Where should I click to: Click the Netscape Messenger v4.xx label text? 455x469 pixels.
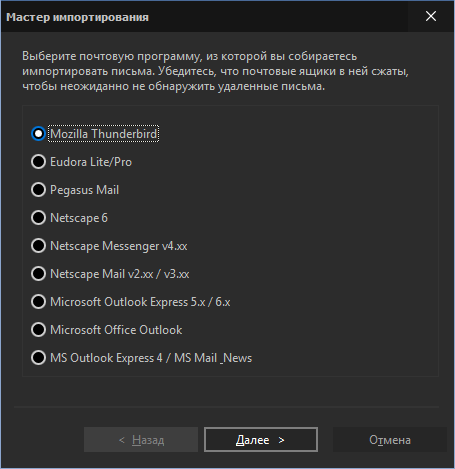119,246
